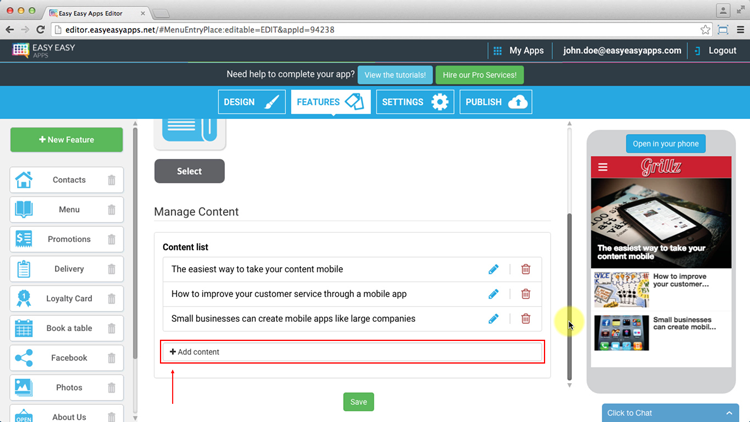Click trash icon next to Contacts feature
The image size is (750, 422).
[112, 180]
